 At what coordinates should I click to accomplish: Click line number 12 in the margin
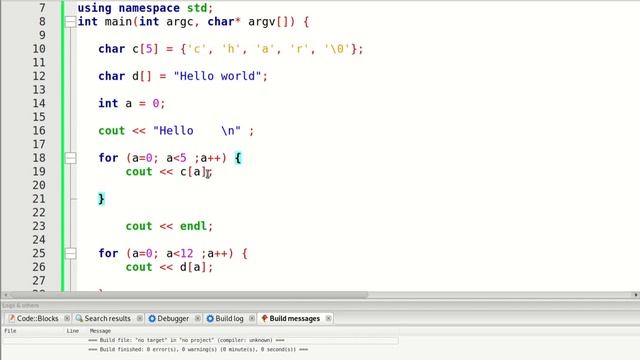click(x=39, y=76)
